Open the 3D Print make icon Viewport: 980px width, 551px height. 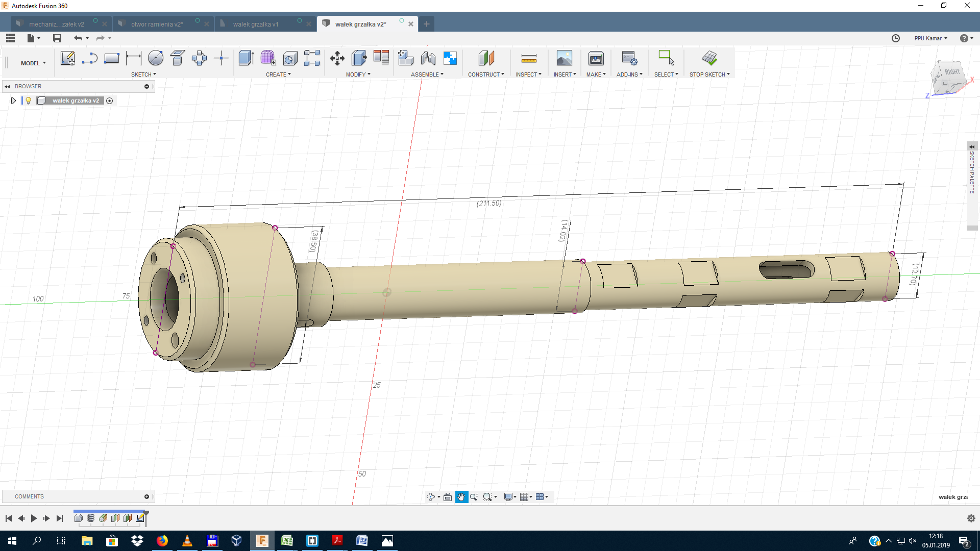point(596,58)
